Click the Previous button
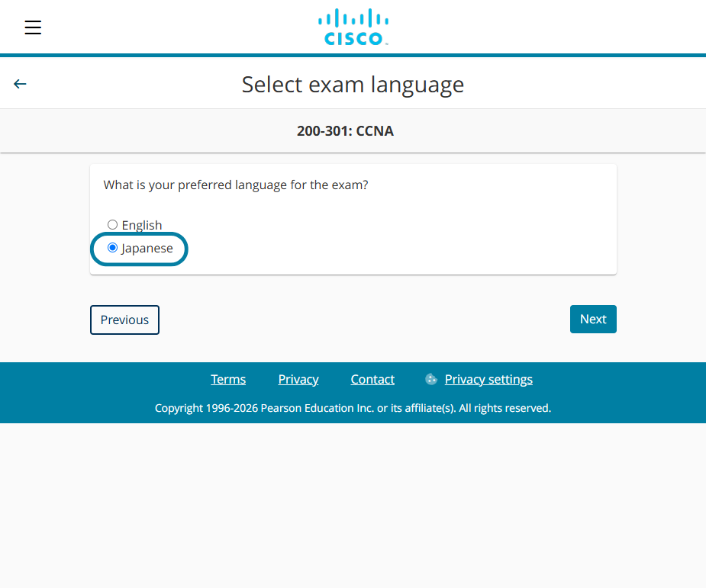Screen dimensions: 706x588 [124, 320]
